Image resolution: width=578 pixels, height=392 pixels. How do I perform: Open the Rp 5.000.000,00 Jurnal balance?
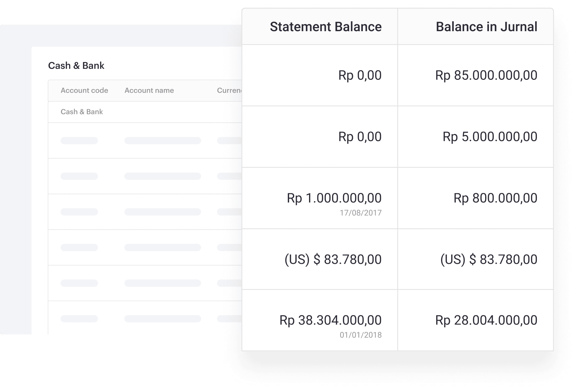click(490, 137)
